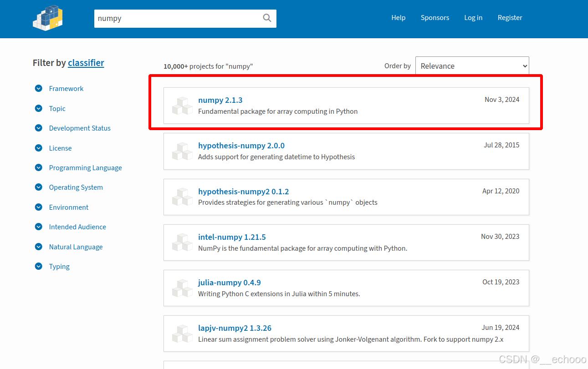The width and height of the screenshot is (588, 369).
Task: Click 'Provides strategies for generating various' description
Action: tap(288, 202)
